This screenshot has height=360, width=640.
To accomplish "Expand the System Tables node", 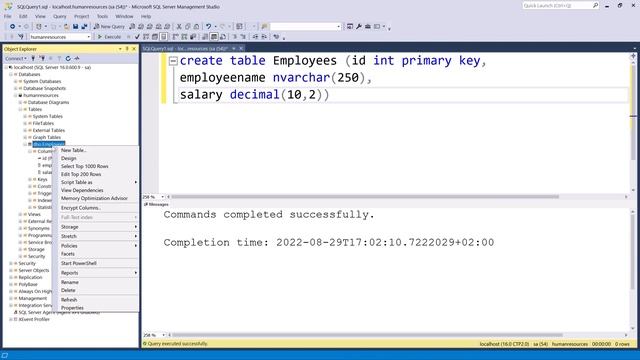I will tap(25, 116).
